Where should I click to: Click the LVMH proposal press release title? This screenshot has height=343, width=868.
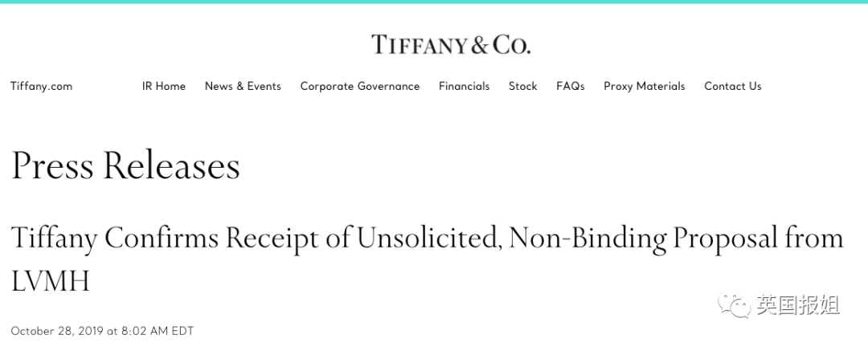click(x=428, y=259)
